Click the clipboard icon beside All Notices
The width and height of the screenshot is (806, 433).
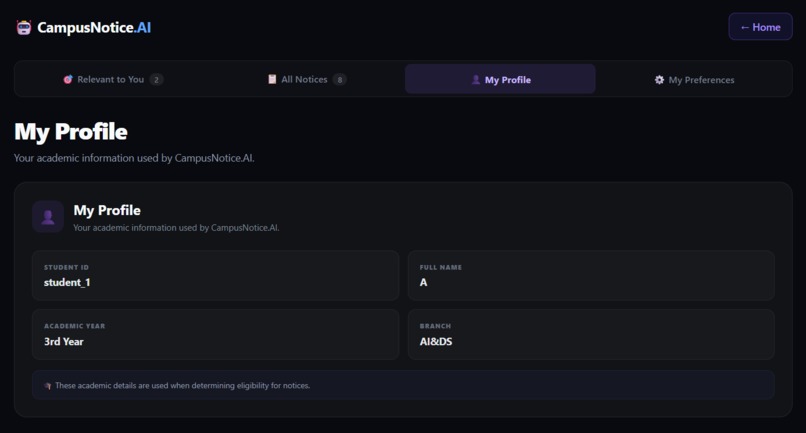272,79
